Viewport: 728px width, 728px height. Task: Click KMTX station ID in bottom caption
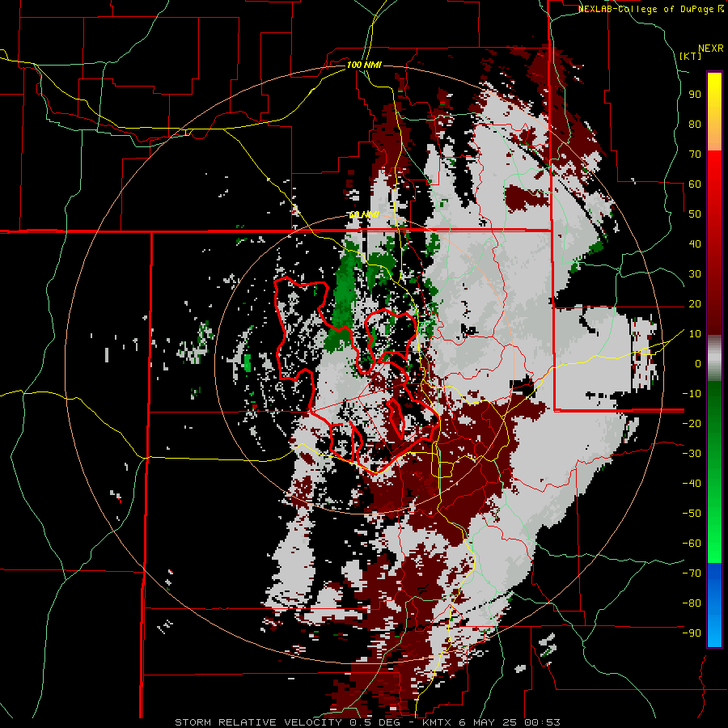click(438, 722)
